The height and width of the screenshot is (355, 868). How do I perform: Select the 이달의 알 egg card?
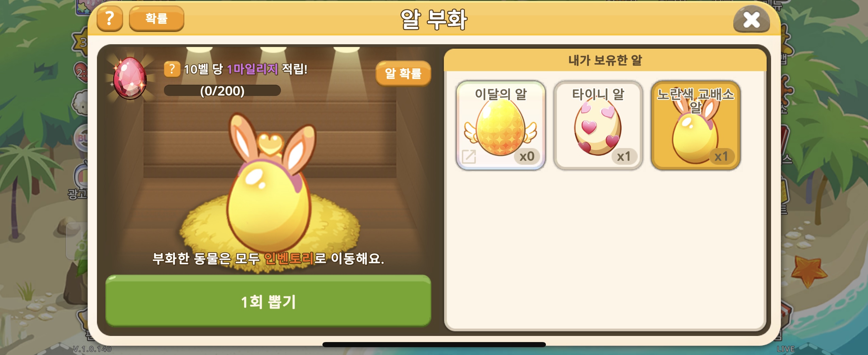501,125
